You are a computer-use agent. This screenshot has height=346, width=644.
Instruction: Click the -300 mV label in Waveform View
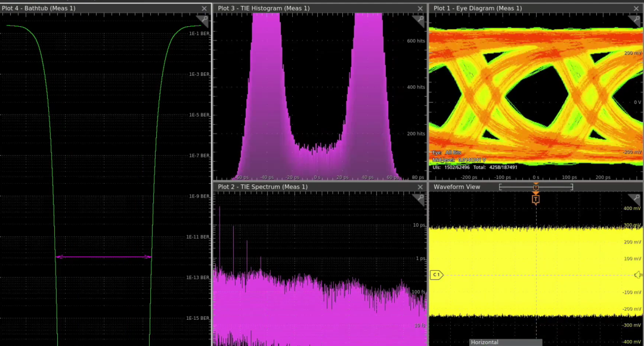click(x=631, y=326)
